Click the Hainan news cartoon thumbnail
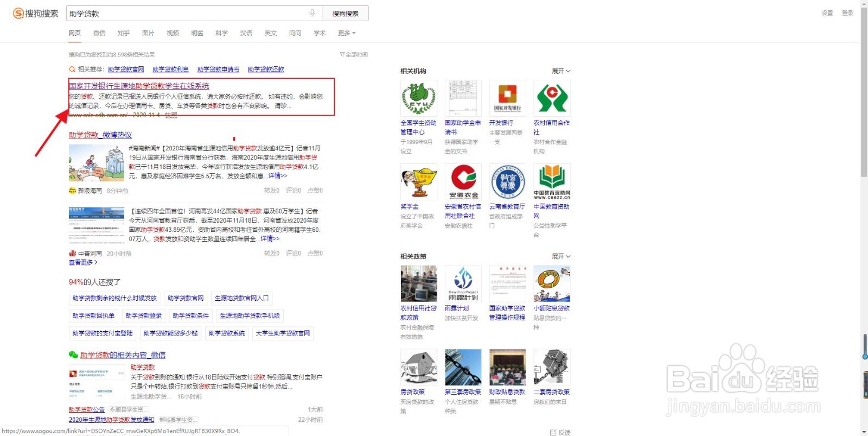The width and height of the screenshot is (868, 436). tap(97, 163)
